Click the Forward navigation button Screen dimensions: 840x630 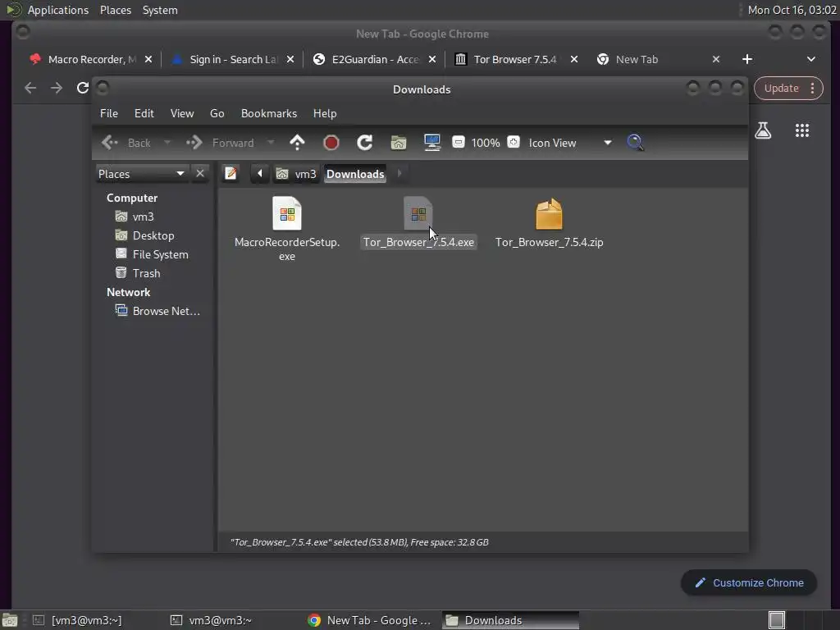[x=220, y=143]
